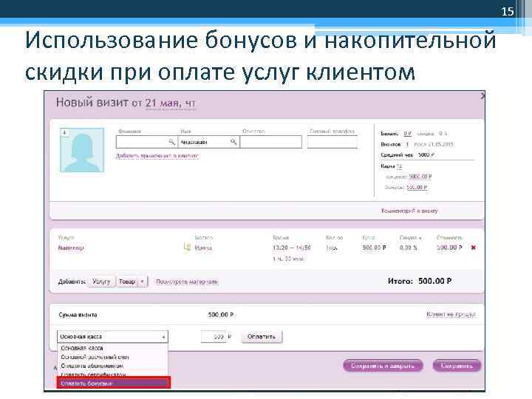
Task: Remove the manicure service with red X
Action: click(474, 248)
